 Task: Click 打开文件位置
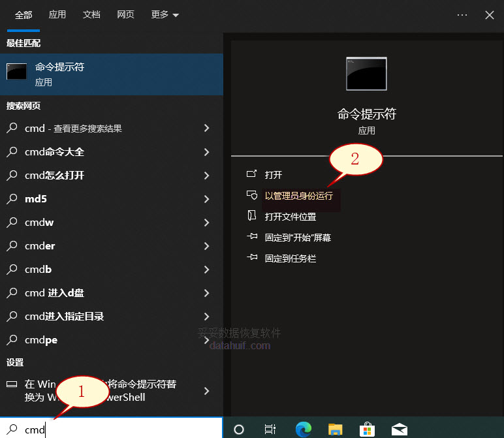[291, 217]
